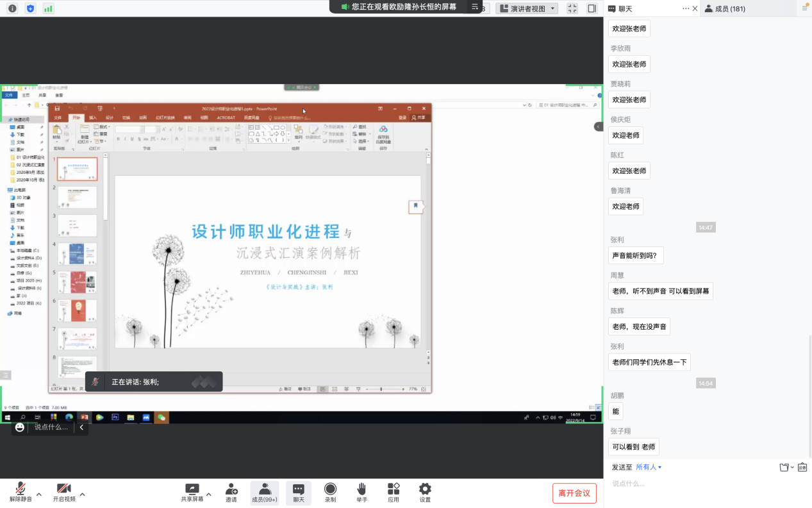Raise hand using the 举手 icon
This screenshot has height=508, width=812.
click(361, 492)
